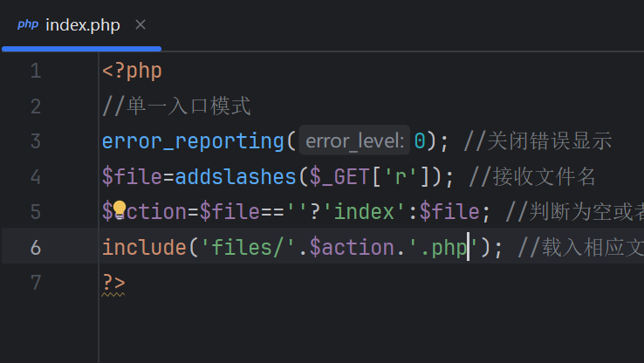This screenshot has width=644, height=363.
Task: Click gutter line number 3
Action: 35,140
